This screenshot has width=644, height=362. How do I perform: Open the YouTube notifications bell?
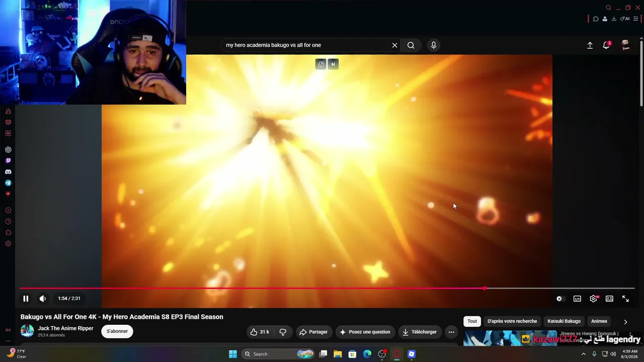pos(606,45)
